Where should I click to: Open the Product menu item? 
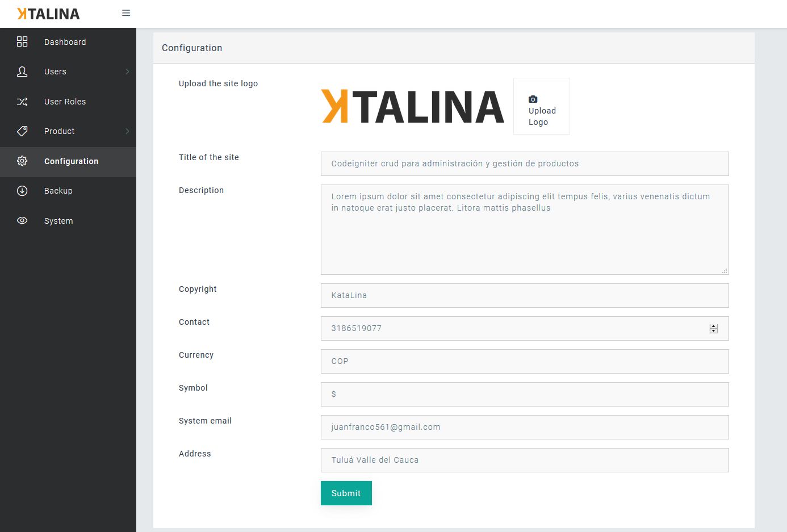(68, 131)
